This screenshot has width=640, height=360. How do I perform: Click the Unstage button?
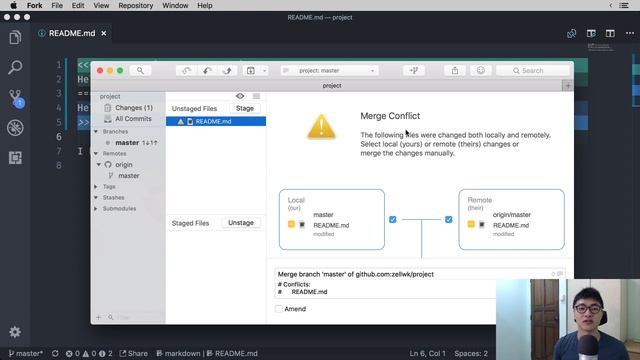coord(241,223)
